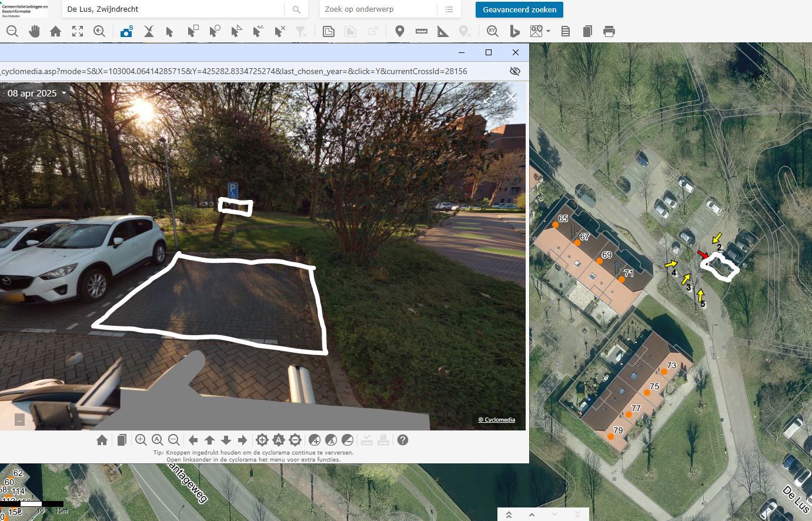812x521 pixels.
Task: Click the address search magnifier button
Action: (296, 9)
